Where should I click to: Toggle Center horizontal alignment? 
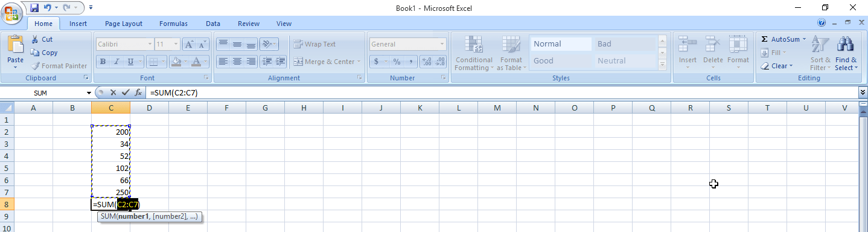click(237, 61)
